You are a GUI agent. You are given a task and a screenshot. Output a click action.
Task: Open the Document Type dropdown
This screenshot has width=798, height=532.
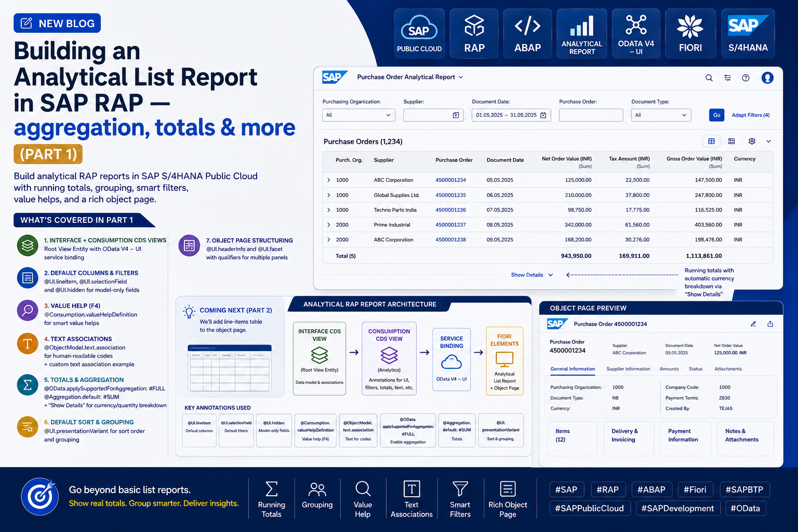[x=661, y=115]
